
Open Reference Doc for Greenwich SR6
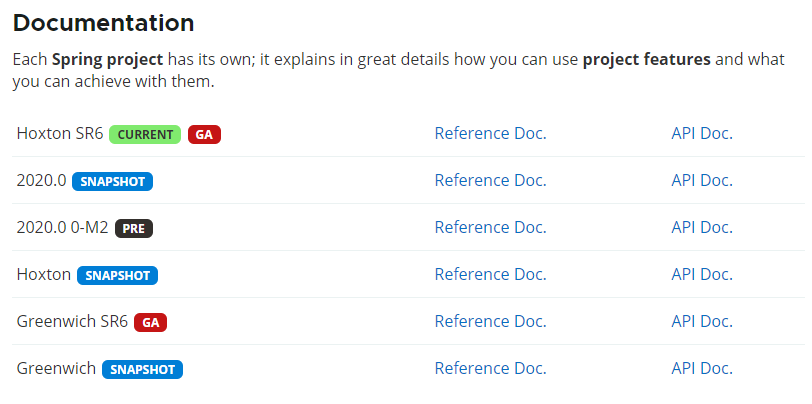(490, 322)
